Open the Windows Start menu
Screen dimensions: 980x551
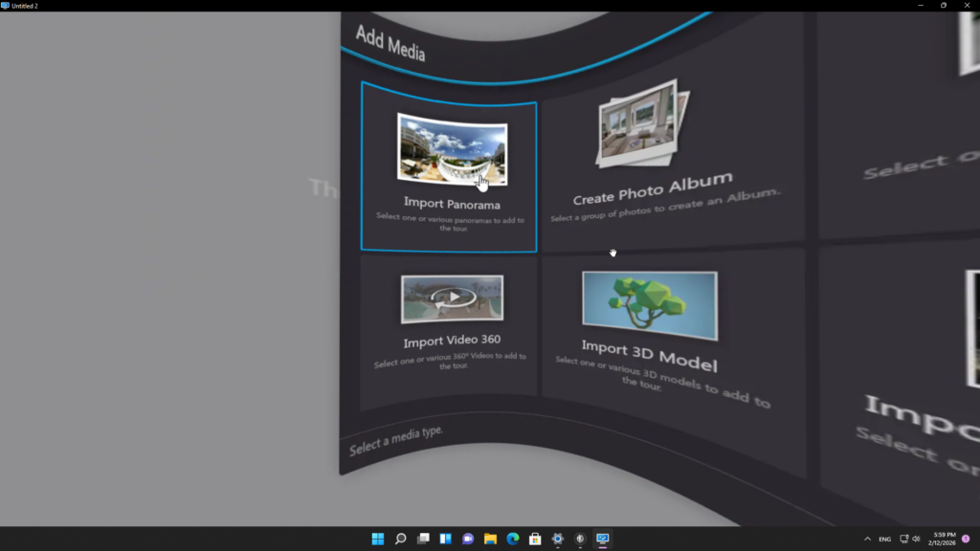378,539
